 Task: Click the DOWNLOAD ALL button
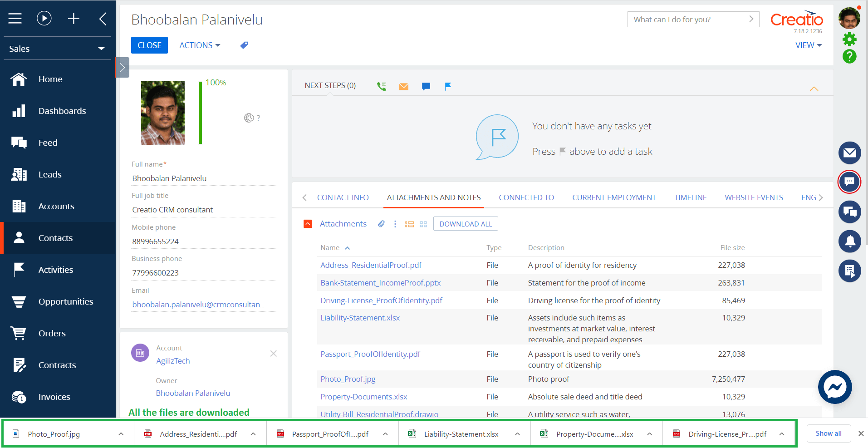(465, 223)
